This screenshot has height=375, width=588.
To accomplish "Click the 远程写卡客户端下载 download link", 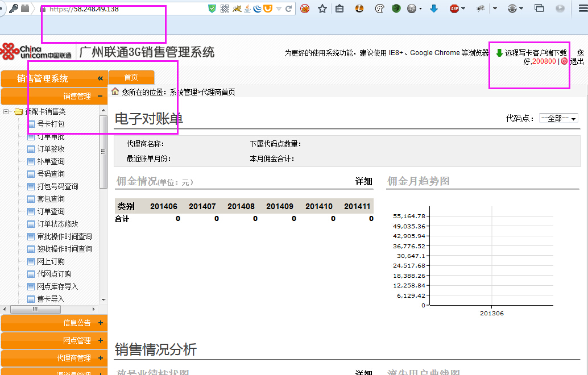I will 536,53.
